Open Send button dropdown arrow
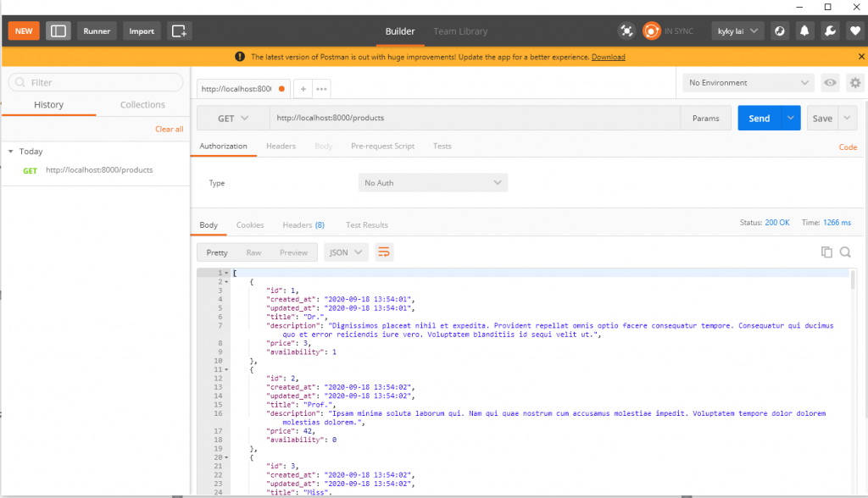This screenshot has height=498, width=868. click(x=791, y=118)
